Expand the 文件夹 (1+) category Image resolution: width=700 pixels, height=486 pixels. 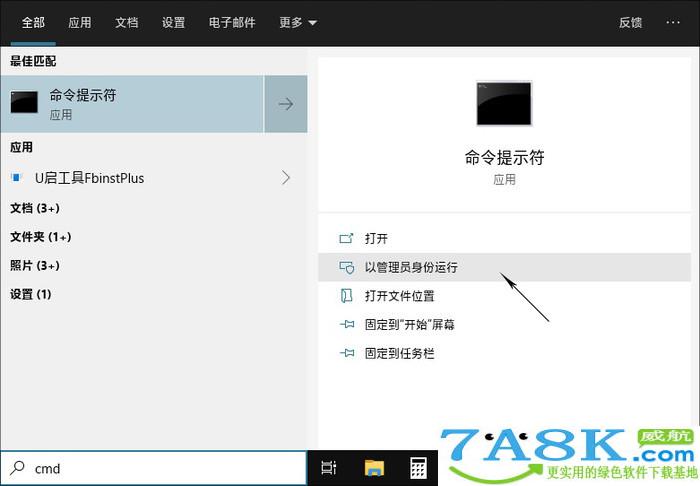tap(41, 237)
